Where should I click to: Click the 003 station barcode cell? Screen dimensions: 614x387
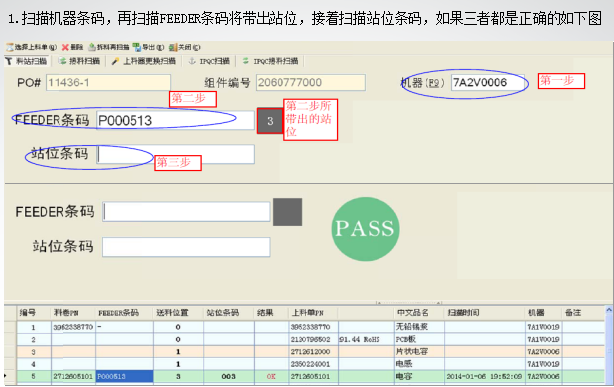tap(228, 377)
